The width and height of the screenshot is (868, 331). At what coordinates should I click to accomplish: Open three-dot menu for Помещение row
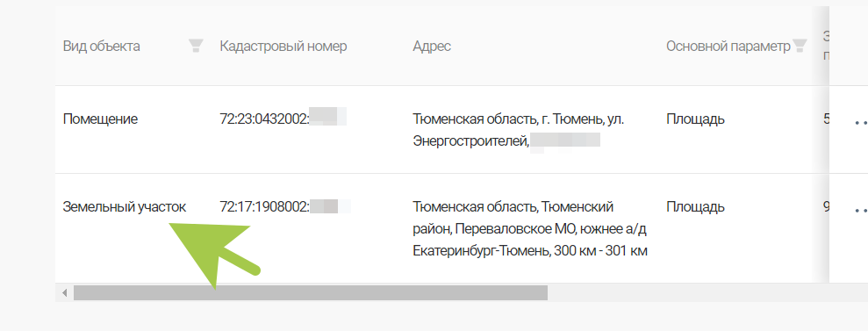861,122
